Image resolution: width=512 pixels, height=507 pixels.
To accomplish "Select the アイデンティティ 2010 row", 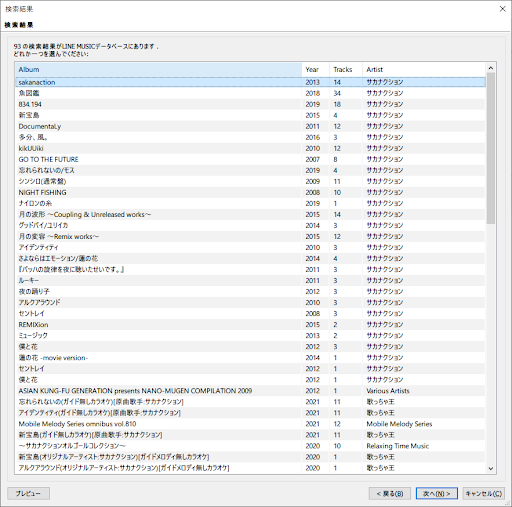I will pyautogui.click(x=250, y=247).
